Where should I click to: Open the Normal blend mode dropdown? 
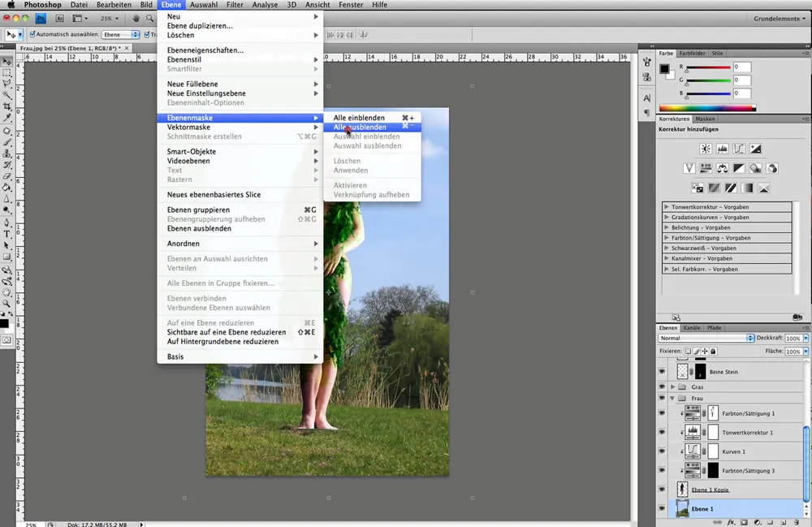click(702, 338)
